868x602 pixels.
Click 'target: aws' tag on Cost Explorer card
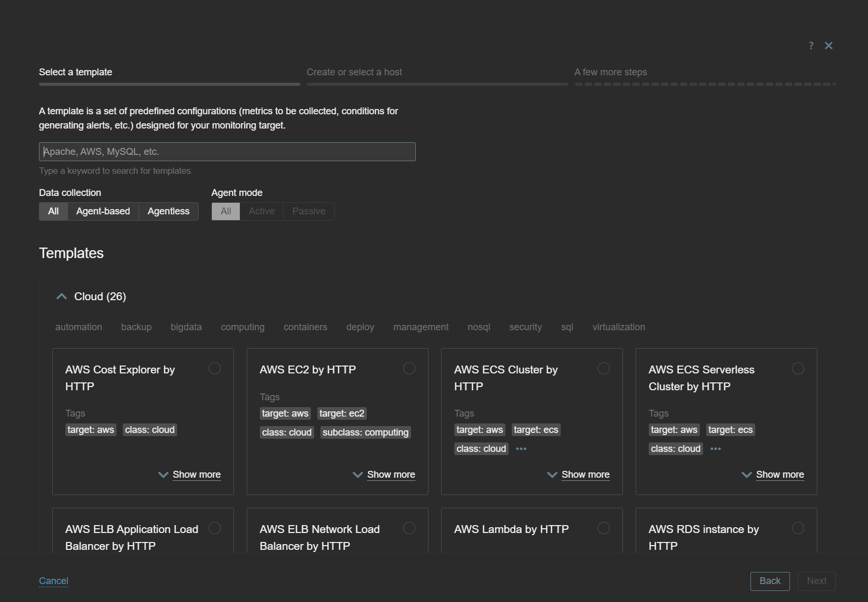coord(91,430)
